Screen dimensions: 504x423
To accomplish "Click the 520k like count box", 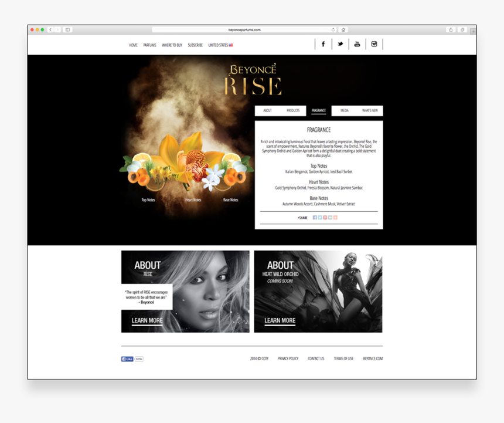I will tap(139, 359).
